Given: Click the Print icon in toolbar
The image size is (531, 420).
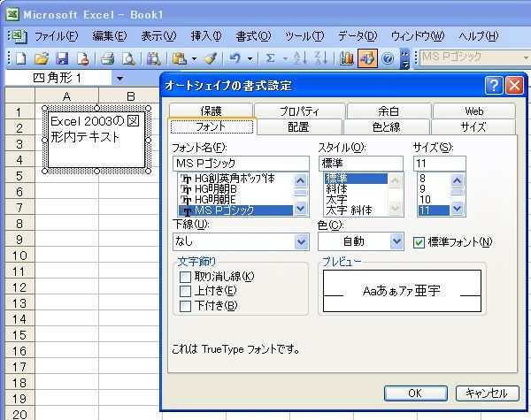Looking at the screenshot, I should 108,58.
